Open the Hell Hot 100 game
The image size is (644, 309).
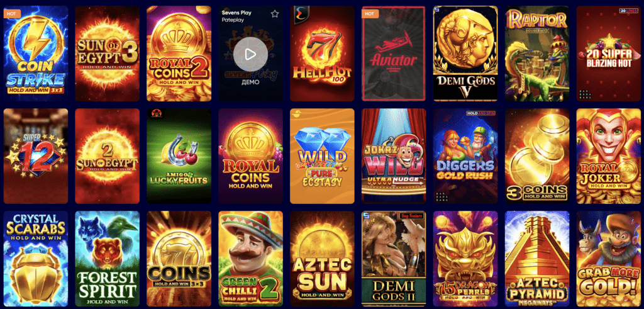tap(323, 53)
